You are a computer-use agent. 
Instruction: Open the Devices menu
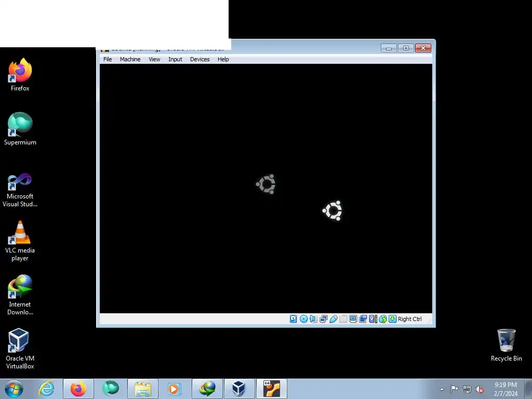pyautogui.click(x=200, y=59)
